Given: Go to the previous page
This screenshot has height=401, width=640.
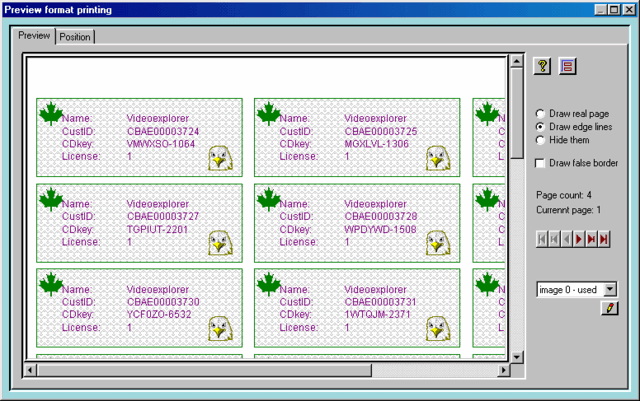Looking at the screenshot, I should click(x=567, y=239).
